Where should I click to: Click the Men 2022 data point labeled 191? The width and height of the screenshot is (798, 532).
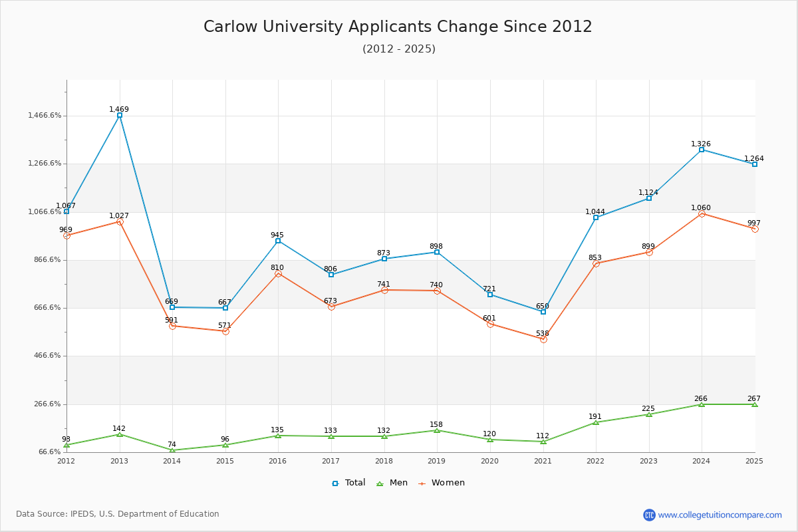click(x=596, y=422)
